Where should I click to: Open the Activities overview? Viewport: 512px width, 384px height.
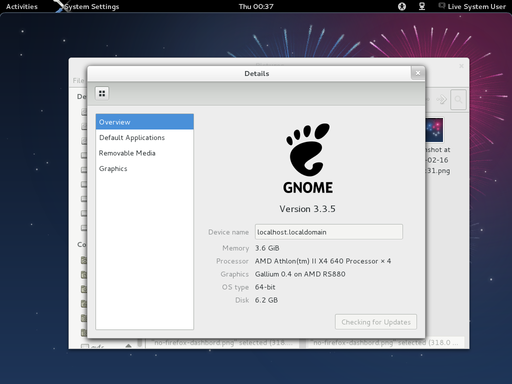(x=22, y=6)
